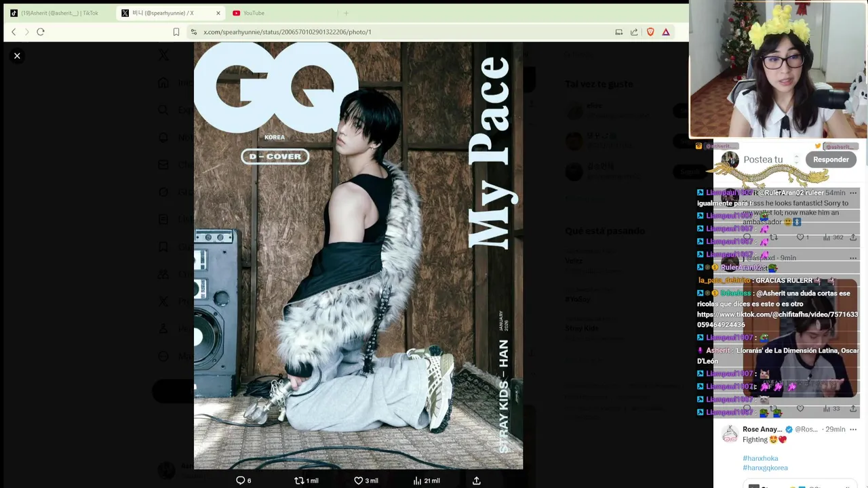Click the repost icon showing 1 mil
The width and height of the screenshot is (868, 488).
point(306,481)
